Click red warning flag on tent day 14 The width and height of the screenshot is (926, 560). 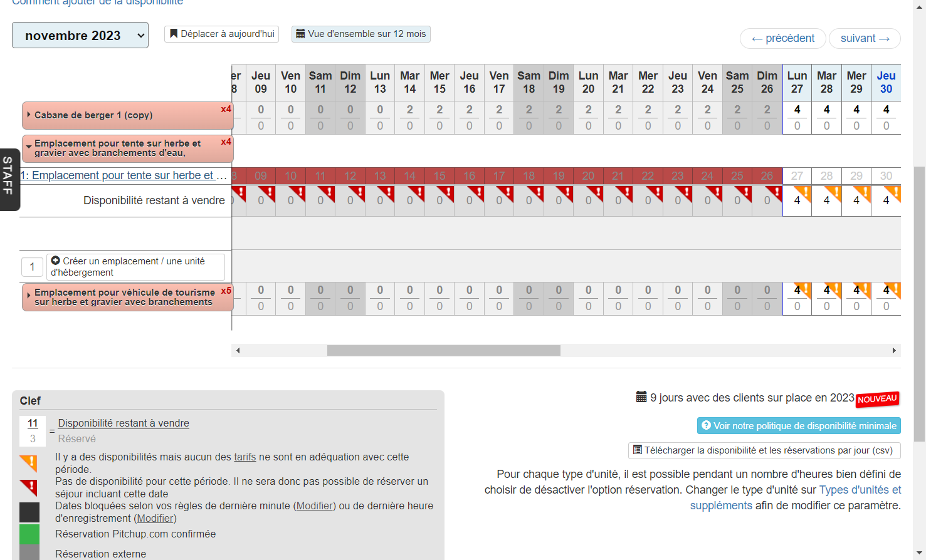coord(416,194)
